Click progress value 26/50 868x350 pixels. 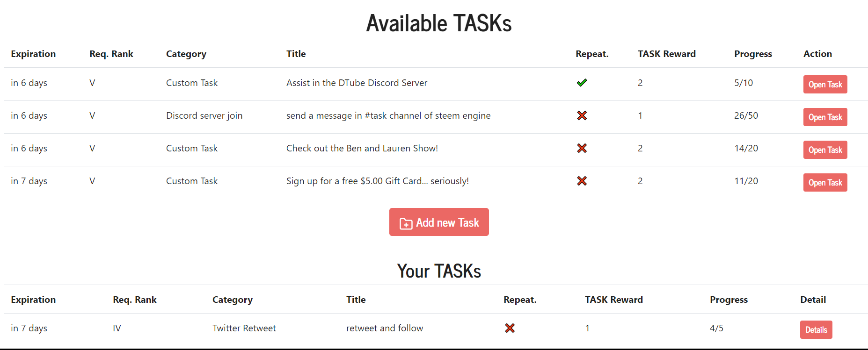[746, 115]
